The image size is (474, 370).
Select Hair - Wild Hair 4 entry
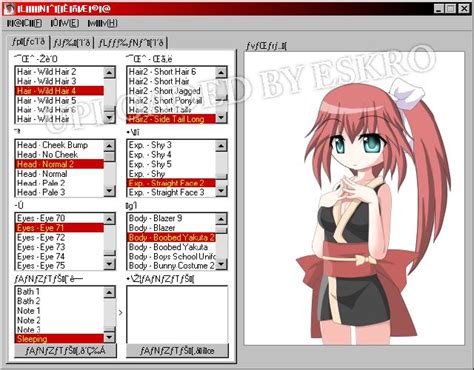point(60,91)
